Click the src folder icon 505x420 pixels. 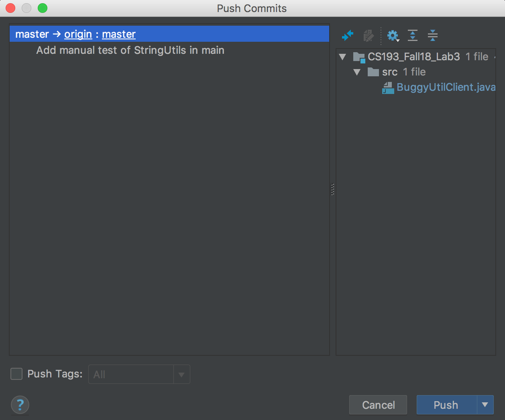[373, 72]
